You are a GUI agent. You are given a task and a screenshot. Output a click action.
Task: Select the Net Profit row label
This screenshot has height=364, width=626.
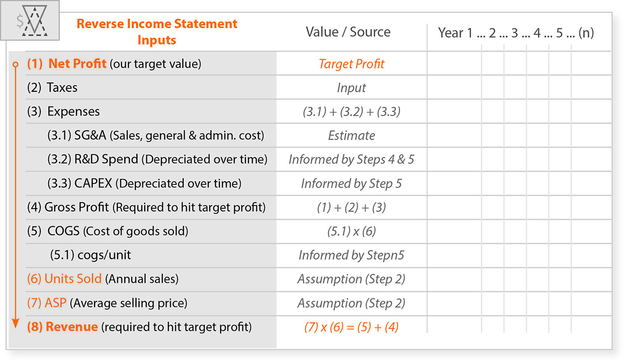coord(114,64)
